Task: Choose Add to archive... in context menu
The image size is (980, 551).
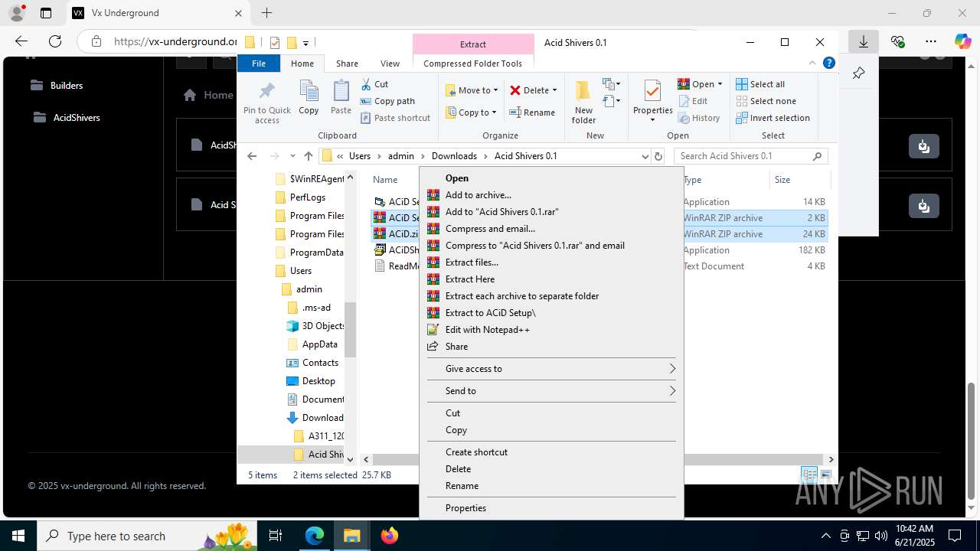Action: (x=550, y=195)
